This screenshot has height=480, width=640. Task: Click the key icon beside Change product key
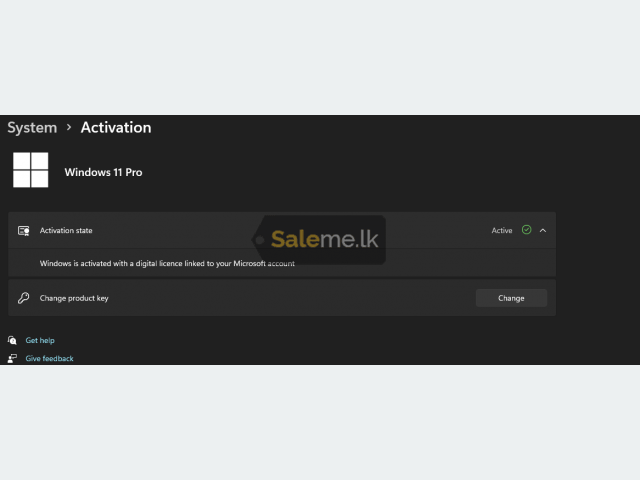23,298
